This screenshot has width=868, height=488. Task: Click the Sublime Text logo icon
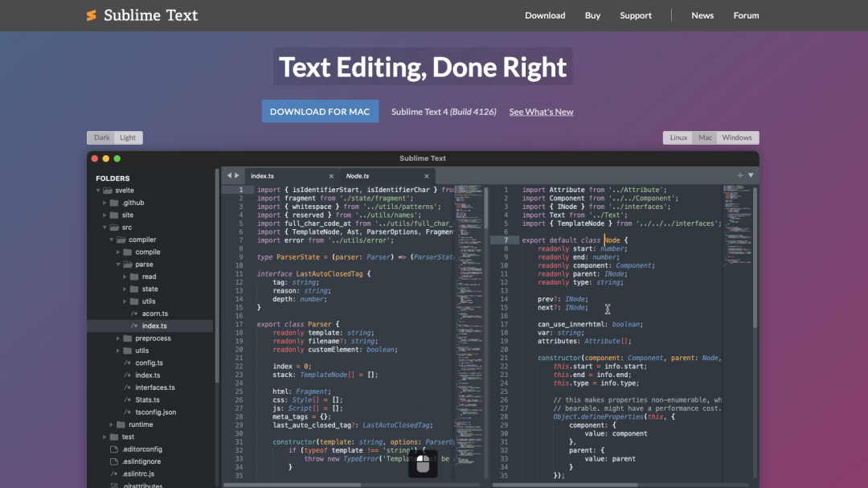click(x=92, y=15)
